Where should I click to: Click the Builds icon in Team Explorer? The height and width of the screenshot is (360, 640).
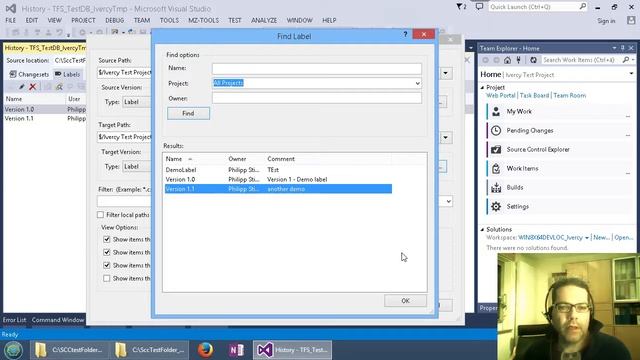click(496, 187)
